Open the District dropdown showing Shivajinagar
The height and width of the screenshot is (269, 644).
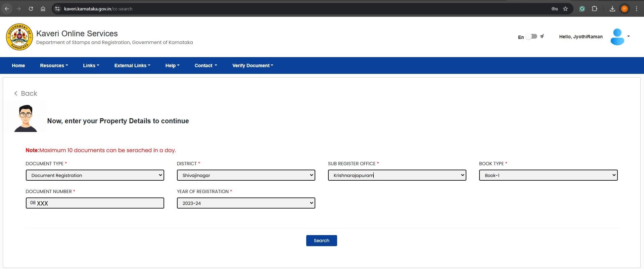pos(246,175)
